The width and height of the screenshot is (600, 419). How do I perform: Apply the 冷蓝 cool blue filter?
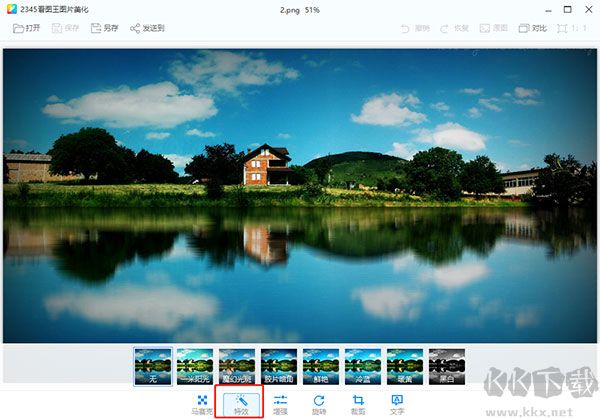(363, 366)
